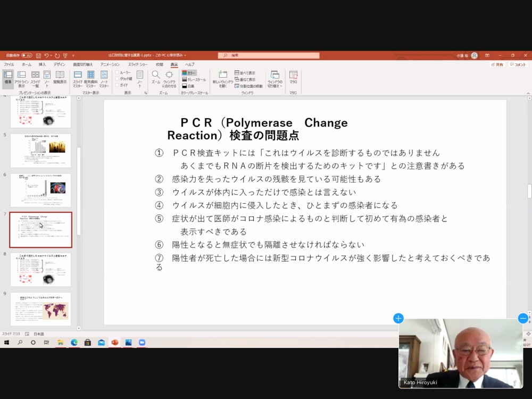Expand ウィンドウの切り替え window switcher dropdown
The width and height of the screenshot is (532, 399).
pyautogui.click(x=275, y=79)
